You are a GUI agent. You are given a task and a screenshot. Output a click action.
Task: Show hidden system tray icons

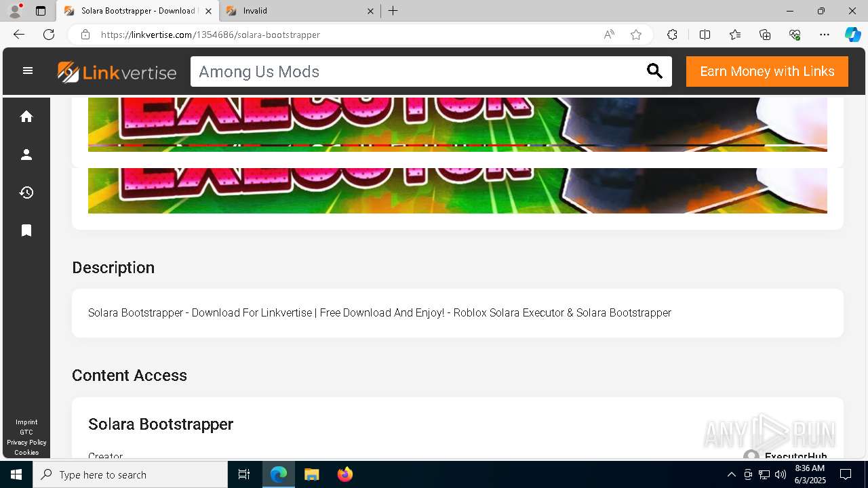point(731,474)
